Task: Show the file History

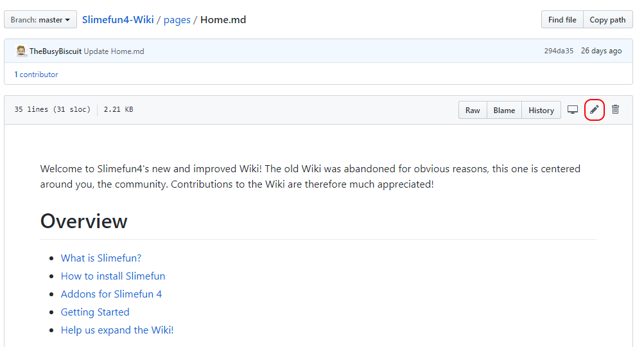Action: click(541, 111)
